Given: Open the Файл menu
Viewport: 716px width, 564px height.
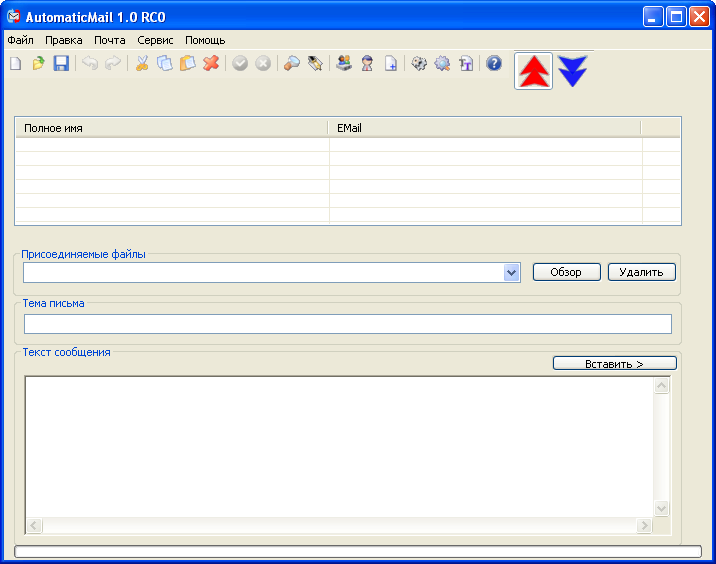Looking at the screenshot, I should click(x=20, y=40).
